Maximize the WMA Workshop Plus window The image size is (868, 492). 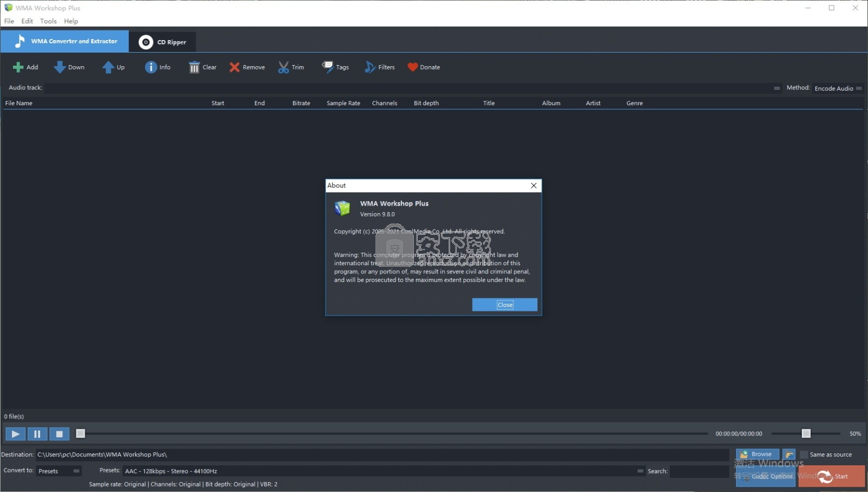tap(831, 8)
